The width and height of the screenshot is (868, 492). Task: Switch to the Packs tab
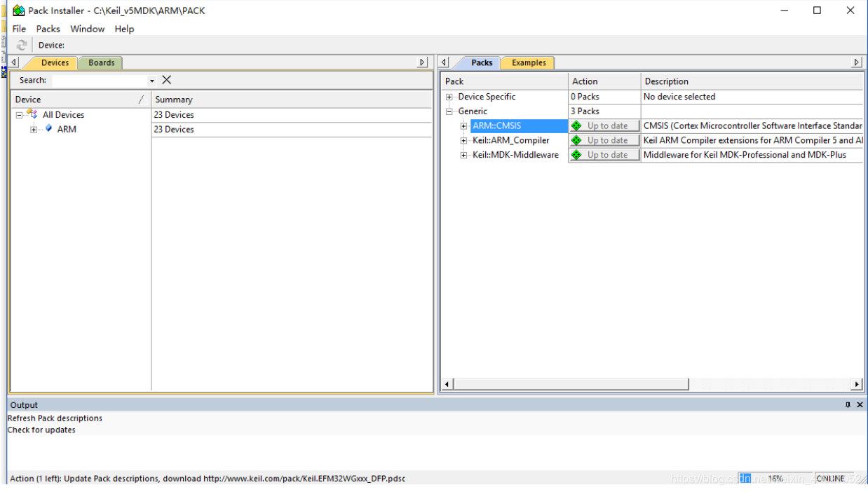pyautogui.click(x=482, y=62)
